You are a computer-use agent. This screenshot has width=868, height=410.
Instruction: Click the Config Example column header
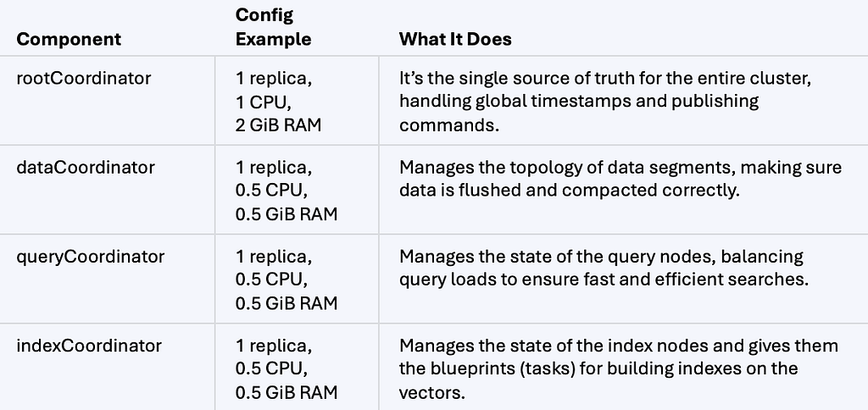(x=273, y=27)
